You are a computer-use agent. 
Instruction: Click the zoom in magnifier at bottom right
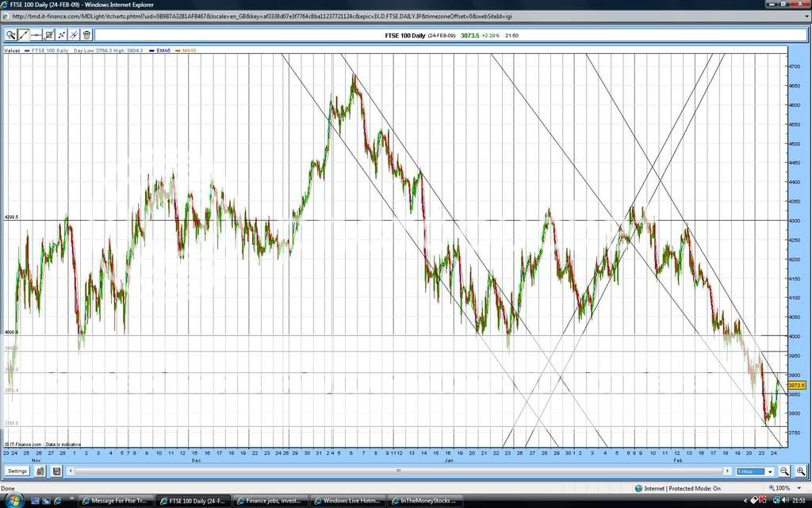pyautogui.click(x=799, y=471)
